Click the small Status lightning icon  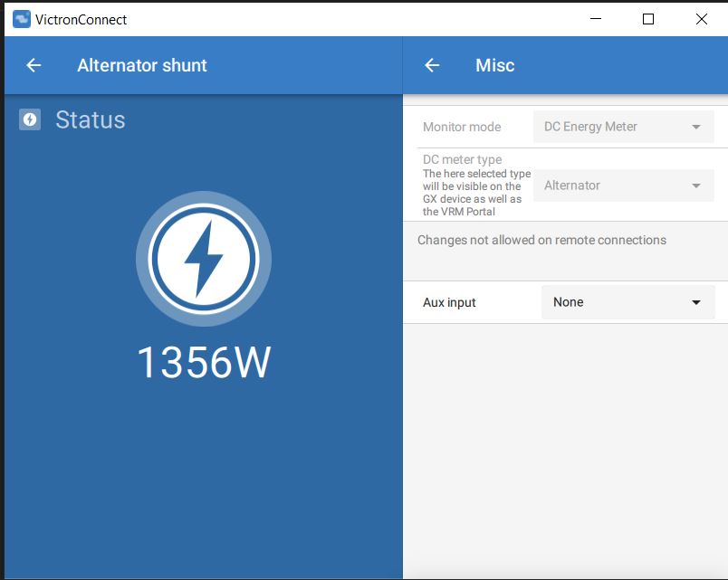(30, 119)
